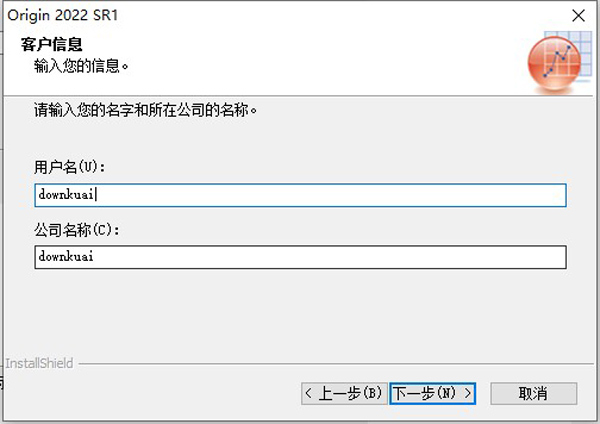Viewport: 600px width, 424px height.
Task: Click the left chevron on the 上一步 button
Action: (x=309, y=393)
